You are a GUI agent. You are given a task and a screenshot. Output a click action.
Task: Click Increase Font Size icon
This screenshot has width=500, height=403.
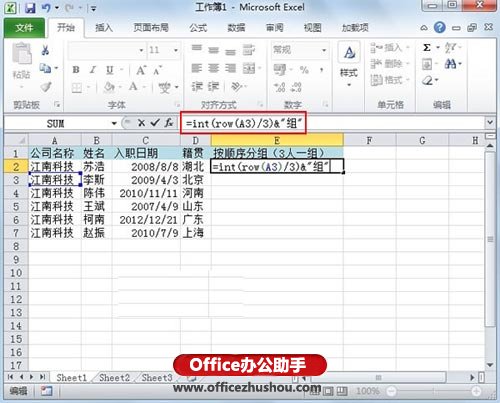tap(141, 70)
